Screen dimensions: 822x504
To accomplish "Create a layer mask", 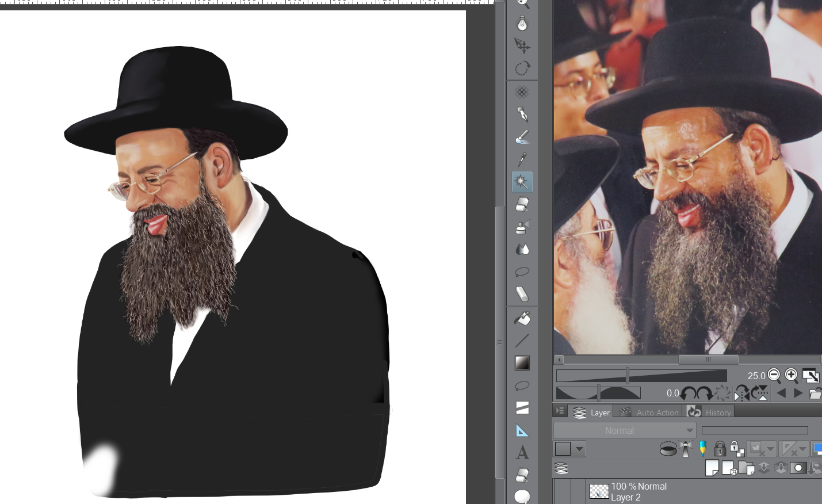I will pyautogui.click(x=798, y=468).
